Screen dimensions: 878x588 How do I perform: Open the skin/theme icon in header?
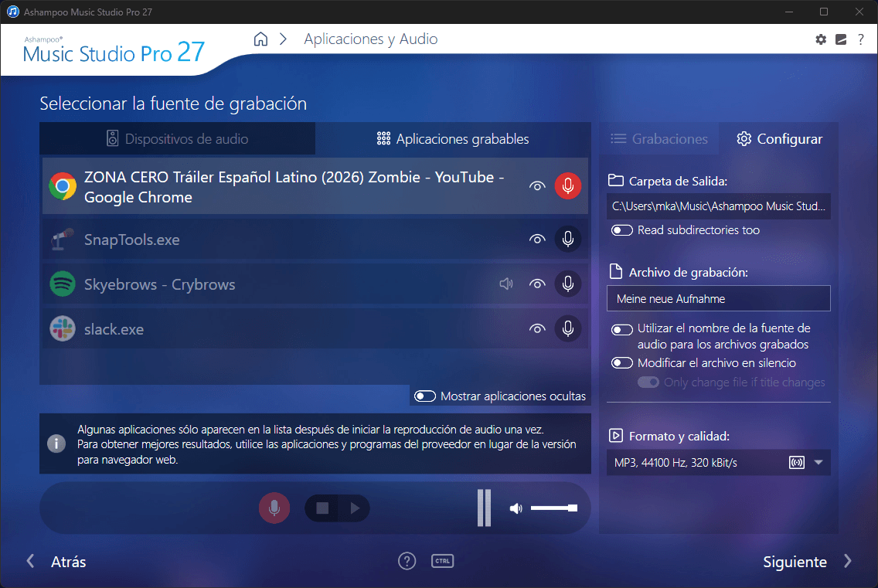[x=841, y=39]
